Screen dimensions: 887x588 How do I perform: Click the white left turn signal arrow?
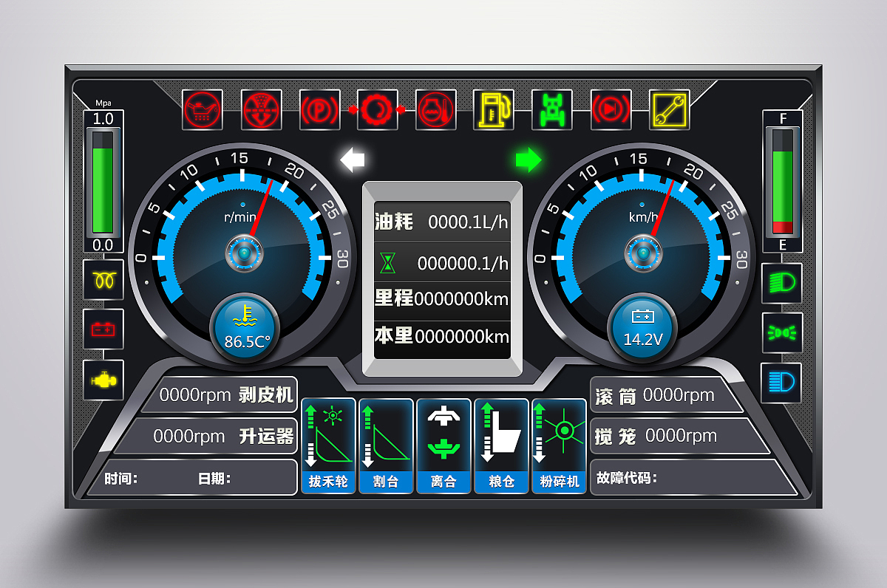click(352, 159)
